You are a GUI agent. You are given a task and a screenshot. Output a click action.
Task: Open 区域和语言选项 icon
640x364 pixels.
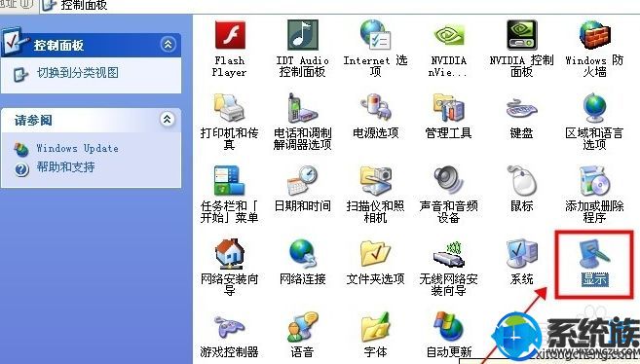tap(594, 108)
